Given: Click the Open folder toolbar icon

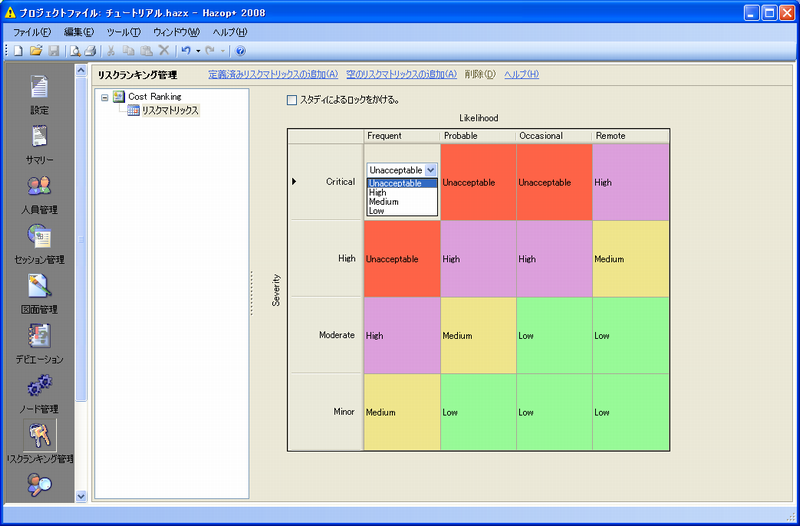Looking at the screenshot, I should click(x=36, y=51).
